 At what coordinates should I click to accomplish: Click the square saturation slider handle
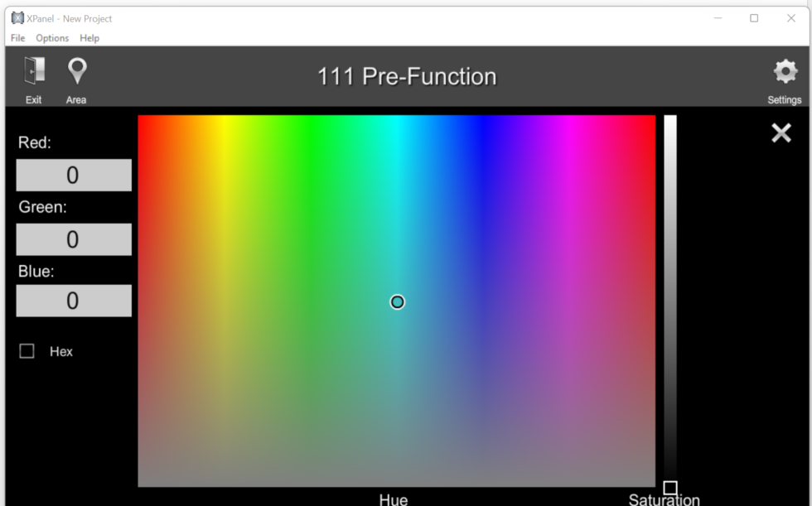pyautogui.click(x=670, y=488)
